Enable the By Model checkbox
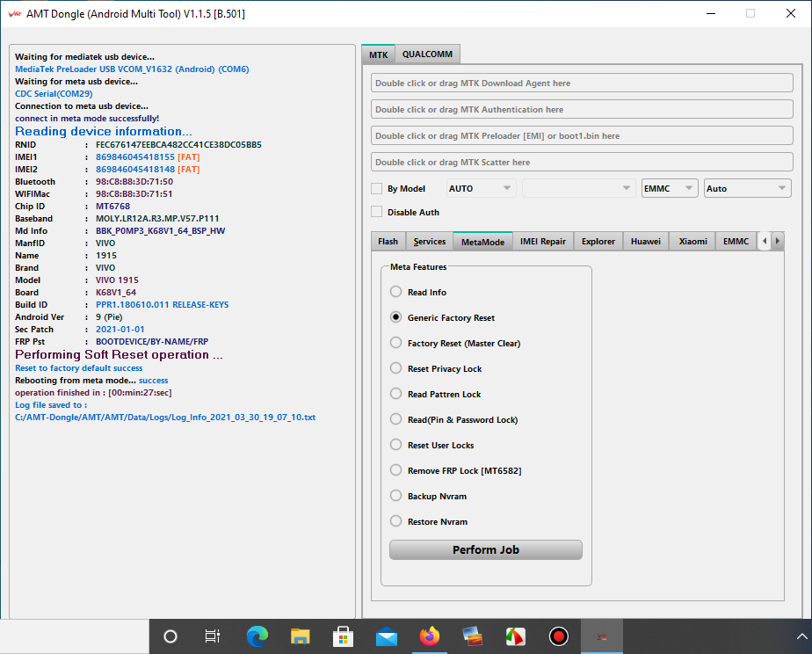This screenshot has width=812, height=654. coord(377,188)
